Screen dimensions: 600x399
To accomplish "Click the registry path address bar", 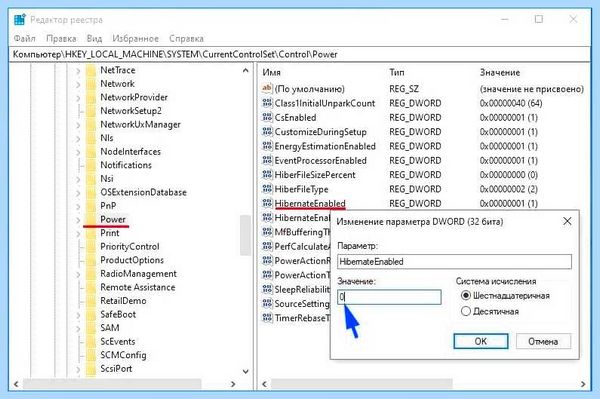I will coord(300,54).
